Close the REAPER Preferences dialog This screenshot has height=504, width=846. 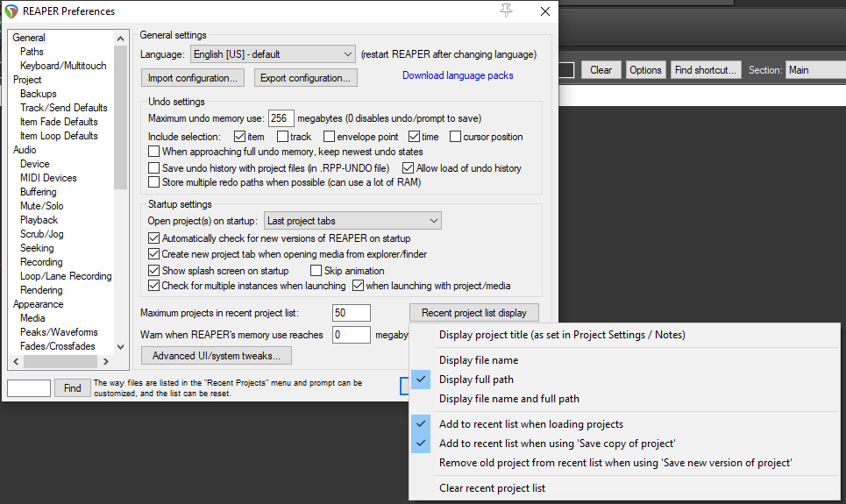tap(545, 11)
